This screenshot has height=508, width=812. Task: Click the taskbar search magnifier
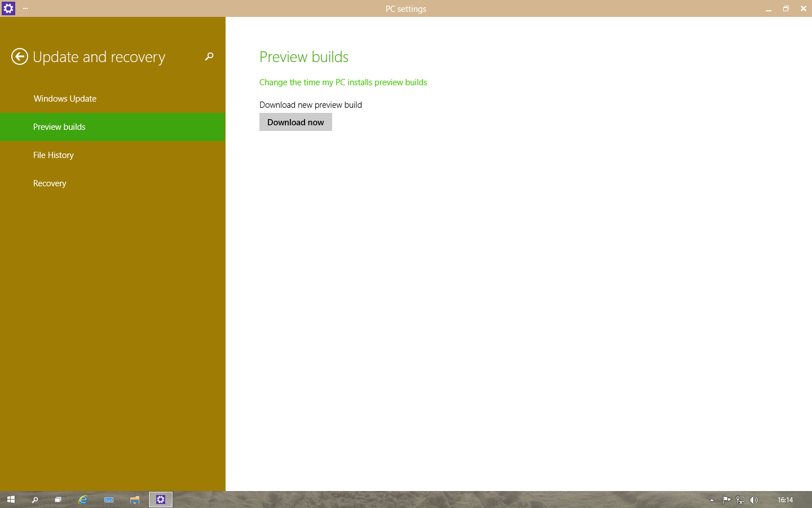click(35, 500)
